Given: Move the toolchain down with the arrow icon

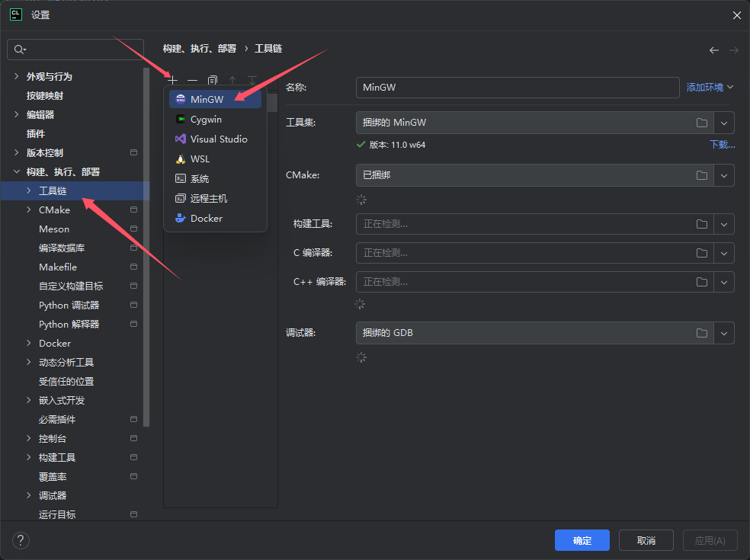Looking at the screenshot, I should coord(252,80).
